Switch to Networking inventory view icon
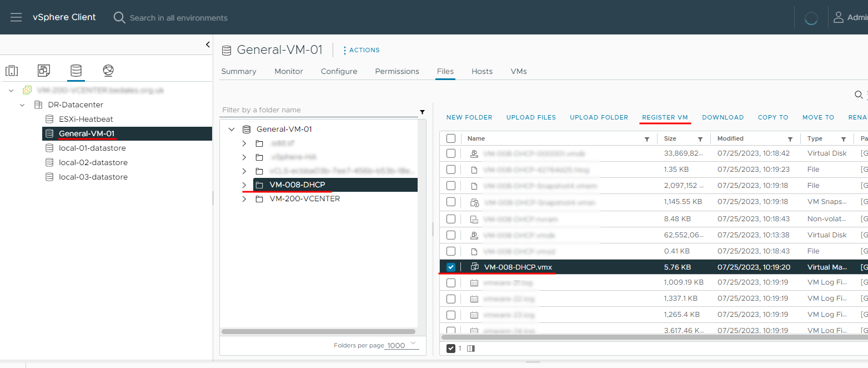 [x=108, y=71]
